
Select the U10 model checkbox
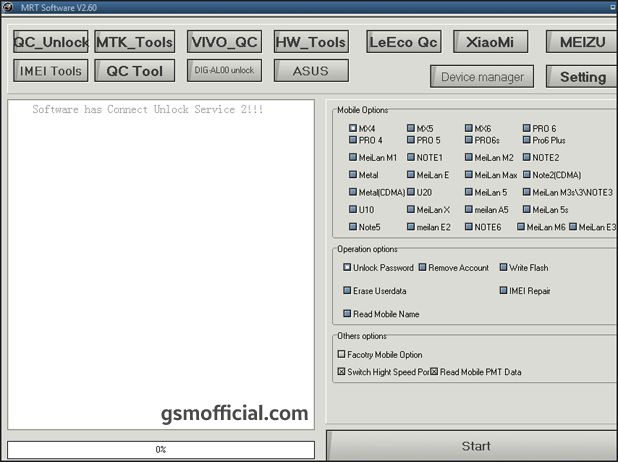353,209
